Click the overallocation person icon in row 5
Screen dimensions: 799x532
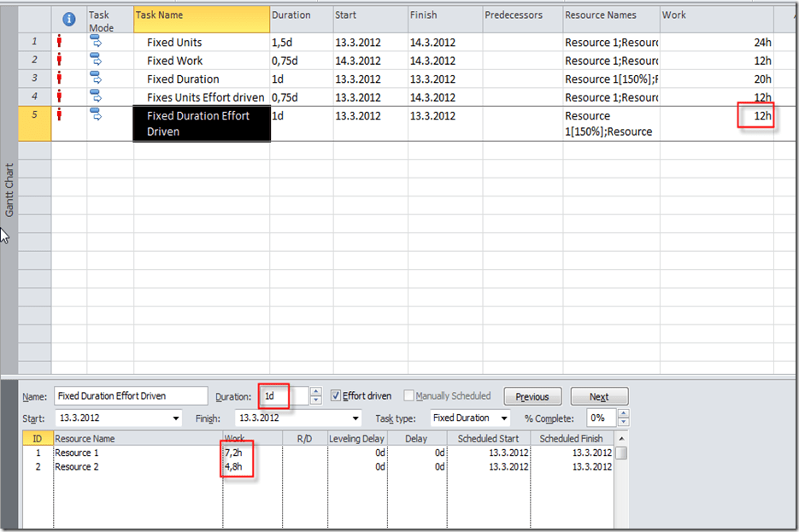click(x=59, y=115)
